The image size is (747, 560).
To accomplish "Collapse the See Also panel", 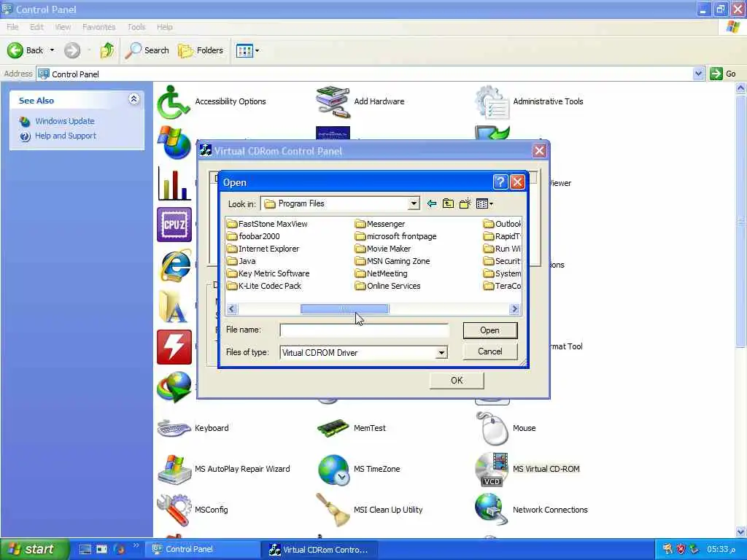I will click(134, 99).
